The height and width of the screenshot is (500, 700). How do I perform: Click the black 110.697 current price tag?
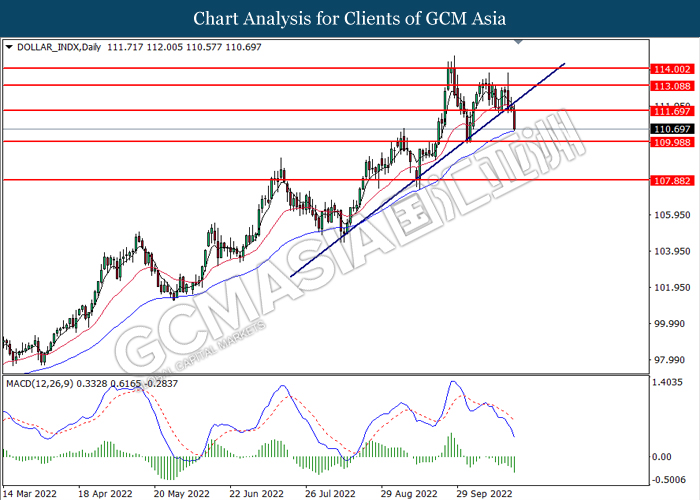[x=672, y=129]
